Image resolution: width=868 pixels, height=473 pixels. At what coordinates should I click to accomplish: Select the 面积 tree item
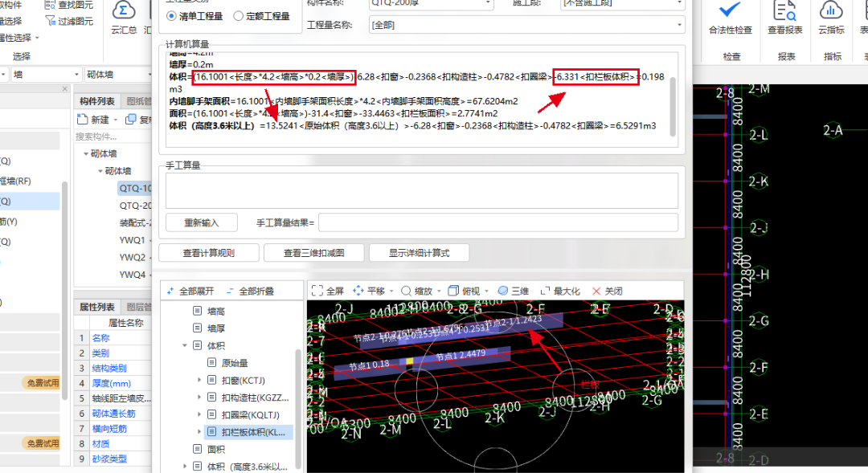(216, 449)
